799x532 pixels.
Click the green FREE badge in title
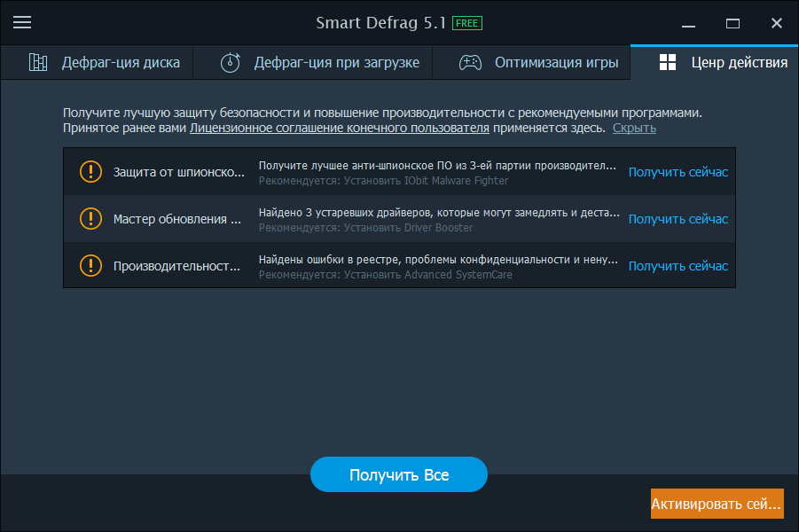point(466,23)
